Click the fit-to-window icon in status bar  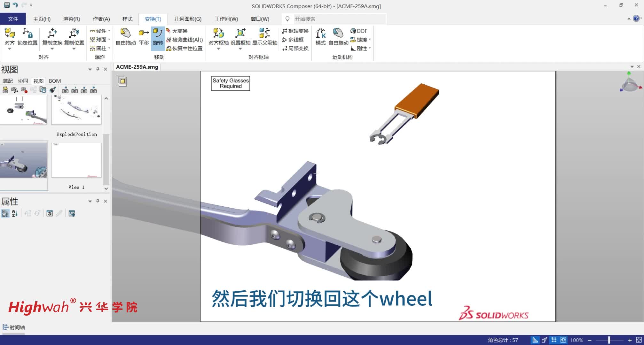[639, 340]
